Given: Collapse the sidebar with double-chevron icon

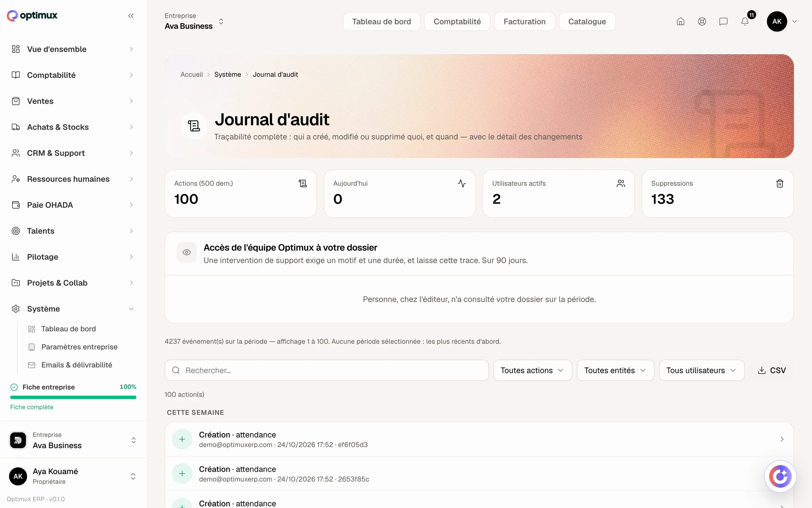Looking at the screenshot, I should 131,16.
